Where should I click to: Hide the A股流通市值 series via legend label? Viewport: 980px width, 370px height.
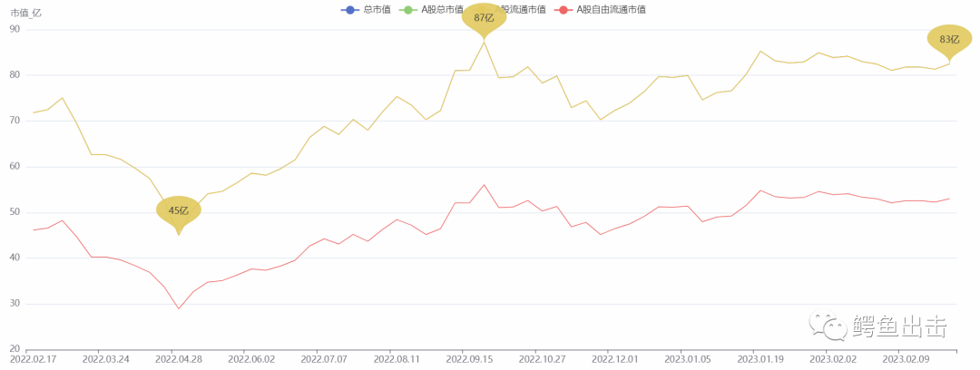pyautogui.click(x=521, y=9)
